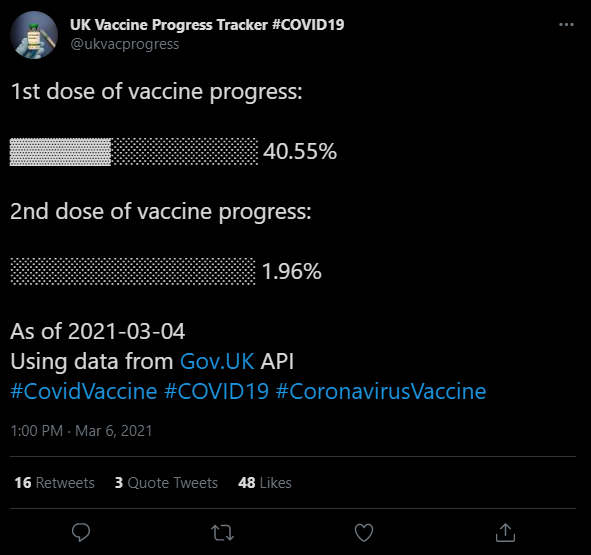Open the share upload icon

coord(505,532)
